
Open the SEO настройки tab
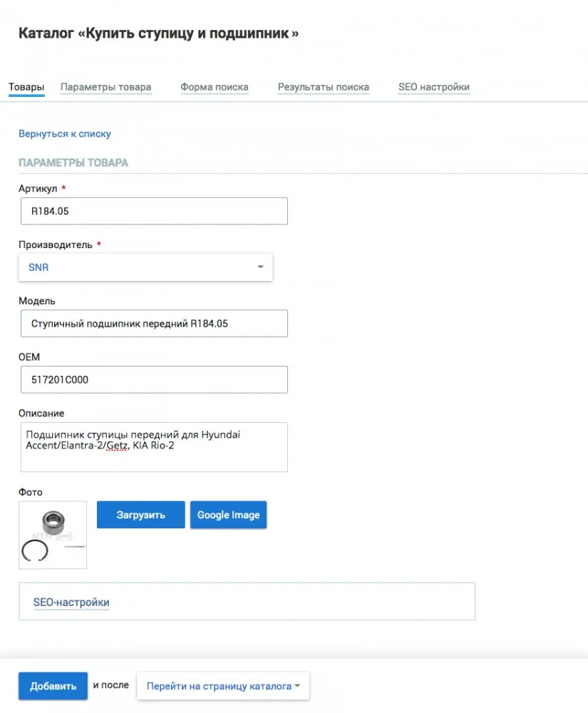tap(433, 87)
